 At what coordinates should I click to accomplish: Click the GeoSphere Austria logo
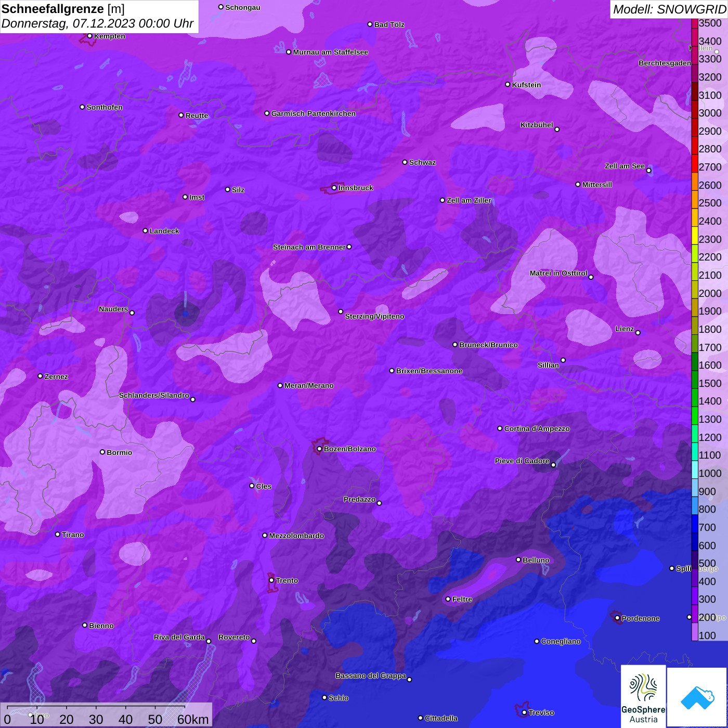pyautogui.click(x=643, y=696)
